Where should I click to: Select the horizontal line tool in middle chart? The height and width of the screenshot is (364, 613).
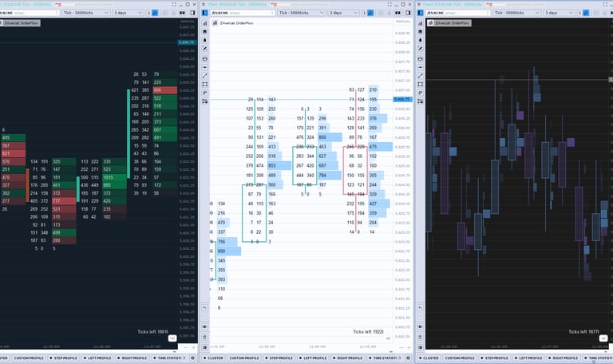click(x=204, y=67)
